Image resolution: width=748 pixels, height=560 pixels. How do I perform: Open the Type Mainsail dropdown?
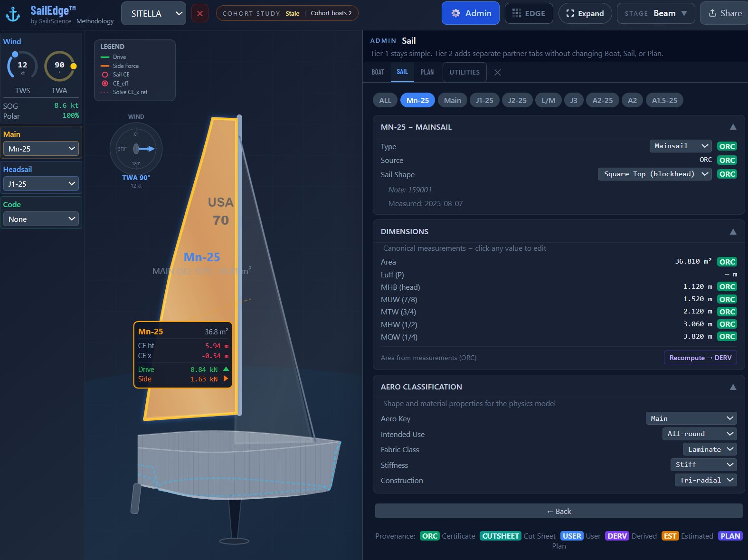681,146
